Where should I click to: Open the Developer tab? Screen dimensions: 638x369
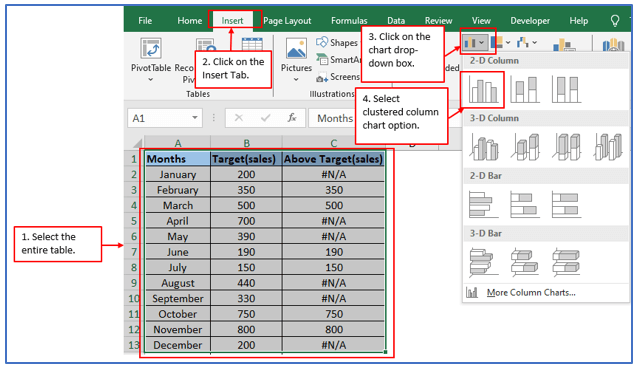click(530, 20)
